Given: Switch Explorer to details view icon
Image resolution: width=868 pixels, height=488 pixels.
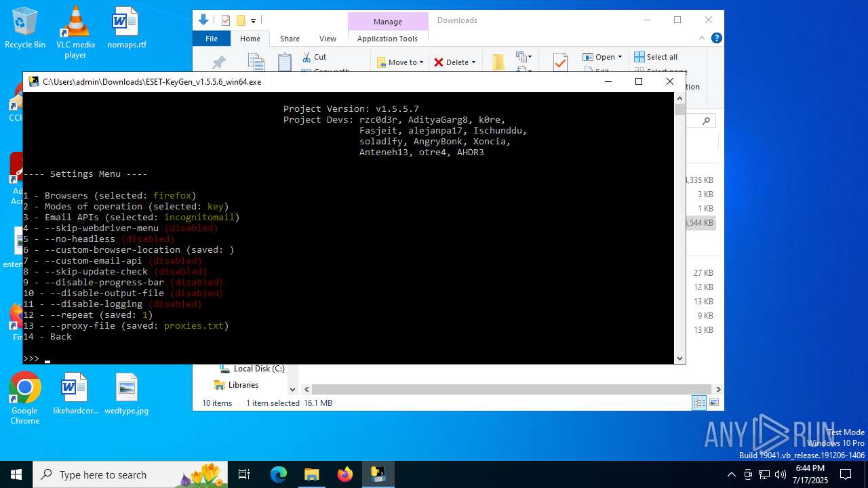Looking at the screenshot, I should coord(699,403).
